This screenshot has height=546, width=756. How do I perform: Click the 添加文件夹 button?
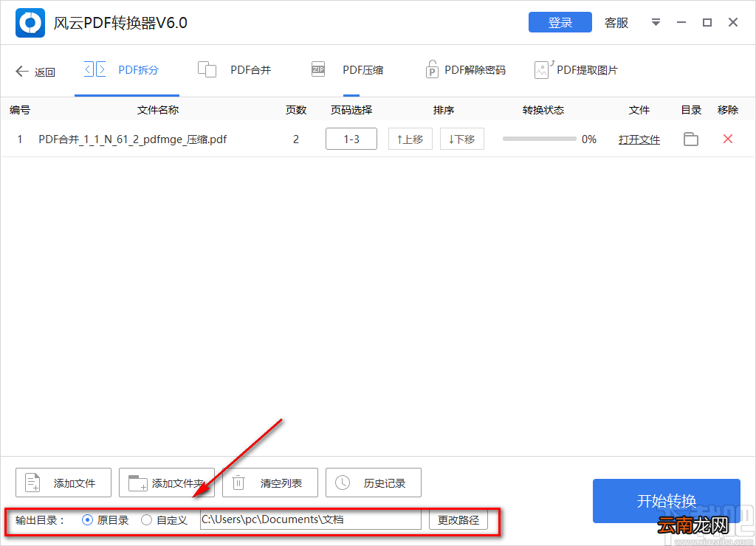tap(166, 483)
